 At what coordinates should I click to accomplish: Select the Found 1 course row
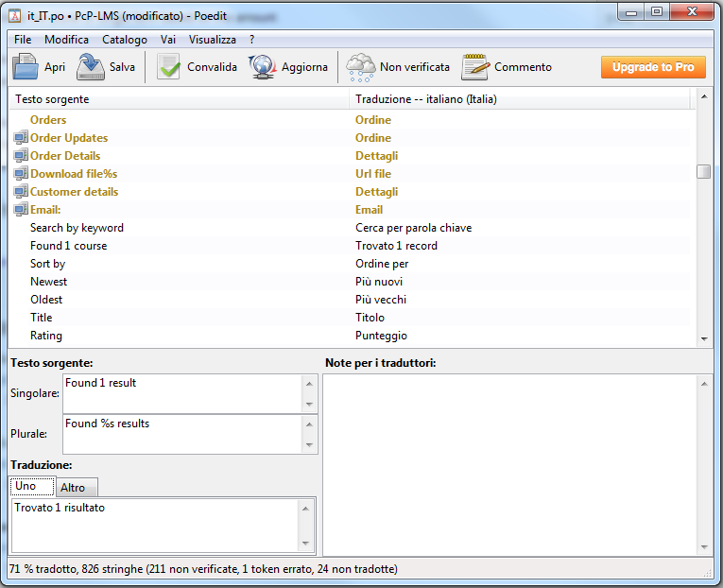tap(352, 246)
